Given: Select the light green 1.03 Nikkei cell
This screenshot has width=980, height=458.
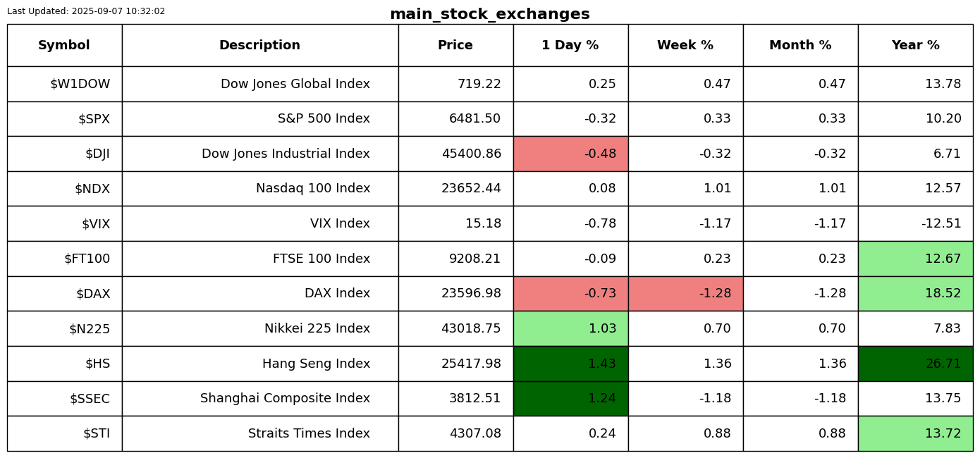Looking at the screenshot, I should [570, 328].
